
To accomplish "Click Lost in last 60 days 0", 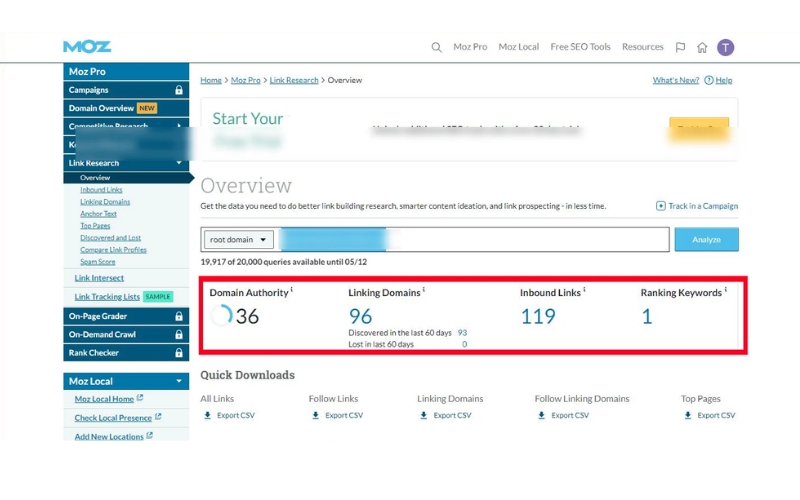I will tap(464, 344).
